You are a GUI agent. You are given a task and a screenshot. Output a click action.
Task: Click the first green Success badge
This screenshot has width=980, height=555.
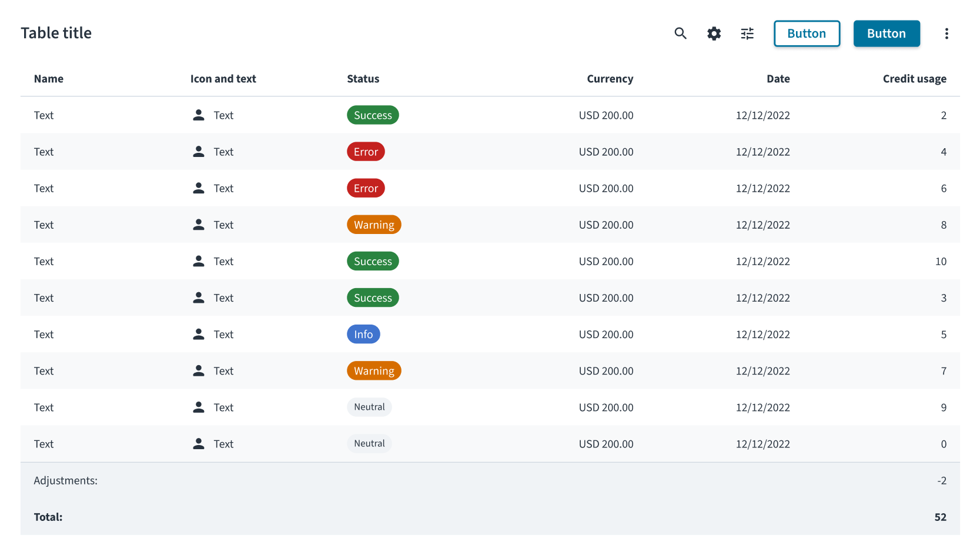pos(373,115)
